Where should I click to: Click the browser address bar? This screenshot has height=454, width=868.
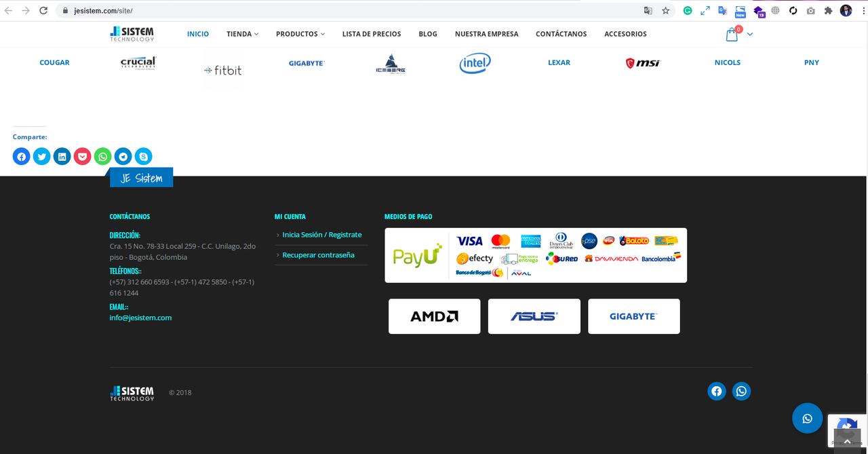(x=349, y=11)
